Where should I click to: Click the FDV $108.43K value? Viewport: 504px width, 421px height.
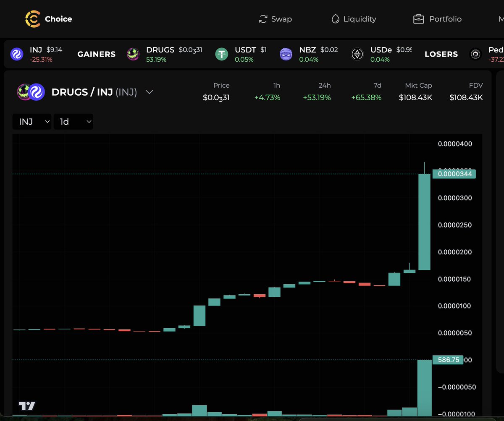466,97
